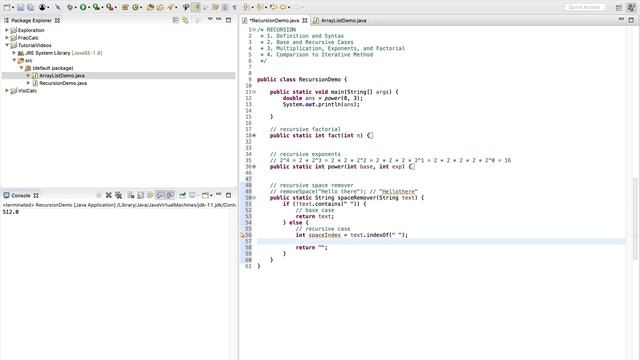Open dropdown next to New icon

click(13, 7)
